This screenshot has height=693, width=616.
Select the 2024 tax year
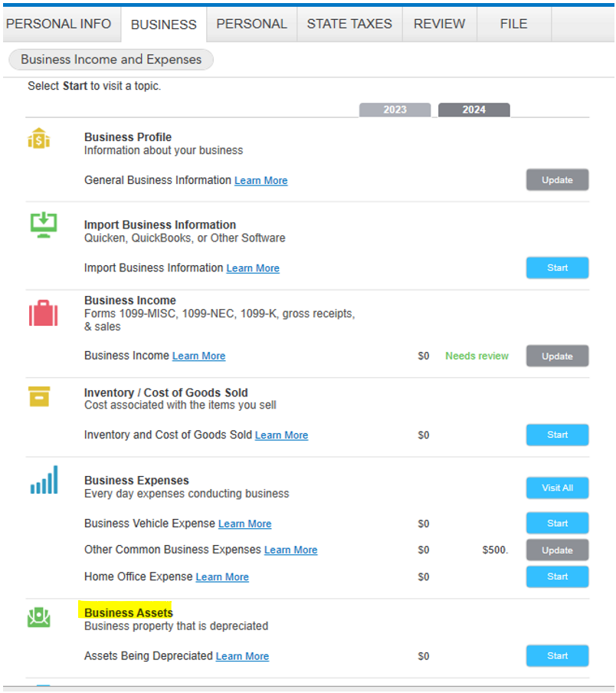click(x=473, y=110)
